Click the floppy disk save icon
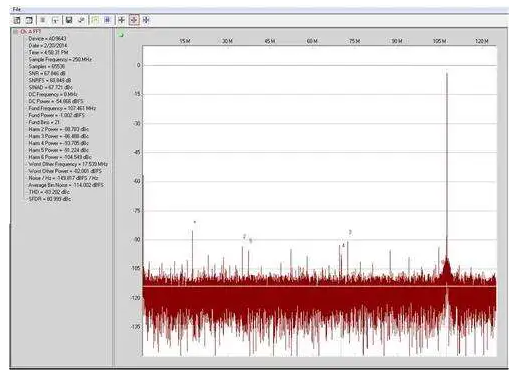 tap(69, 20)
